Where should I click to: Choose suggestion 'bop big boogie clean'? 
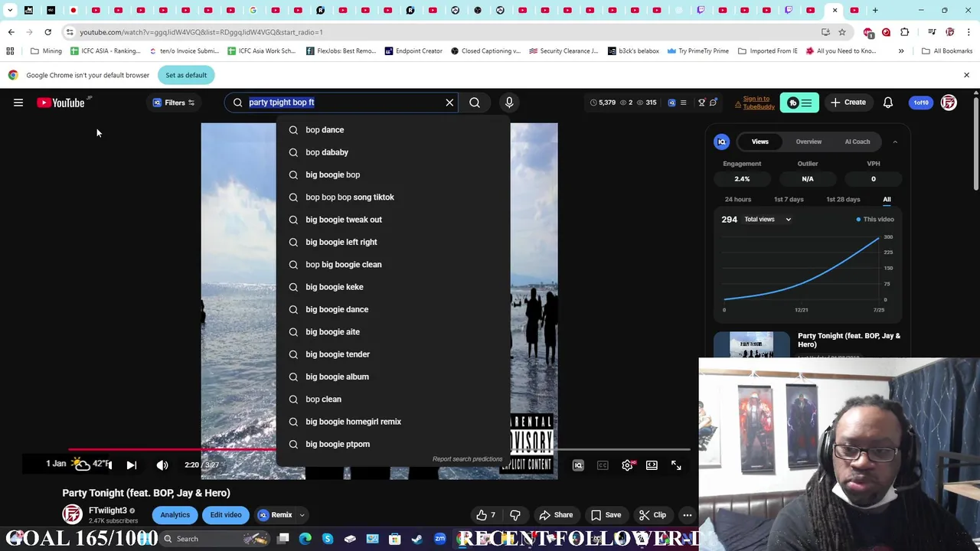393,265
